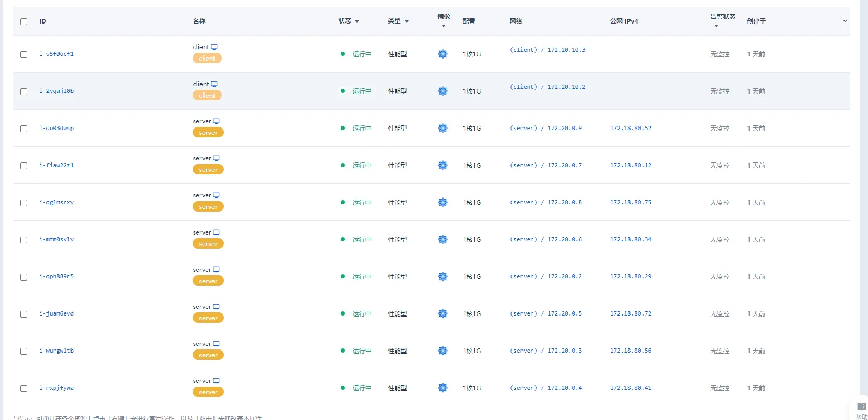Click the orange server tag for i-qph889r5
The image size is (868, 420).
pos(208,281)
